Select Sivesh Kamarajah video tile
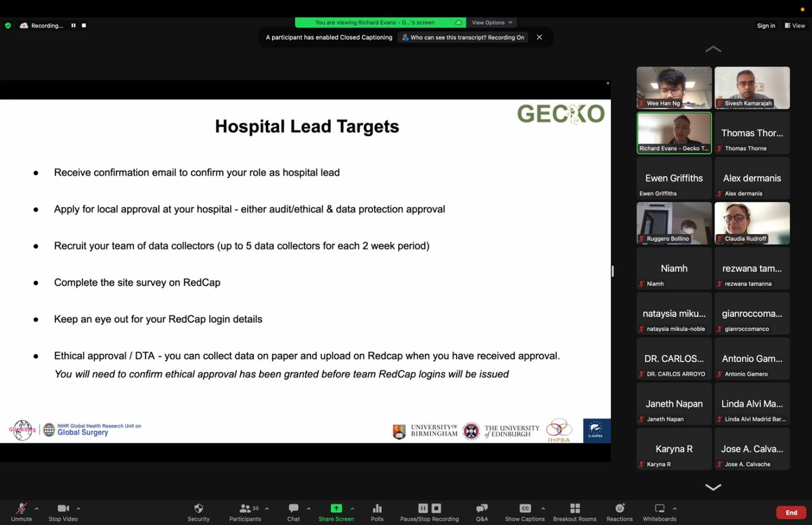 pyautogui.click(x=752, y=88)
